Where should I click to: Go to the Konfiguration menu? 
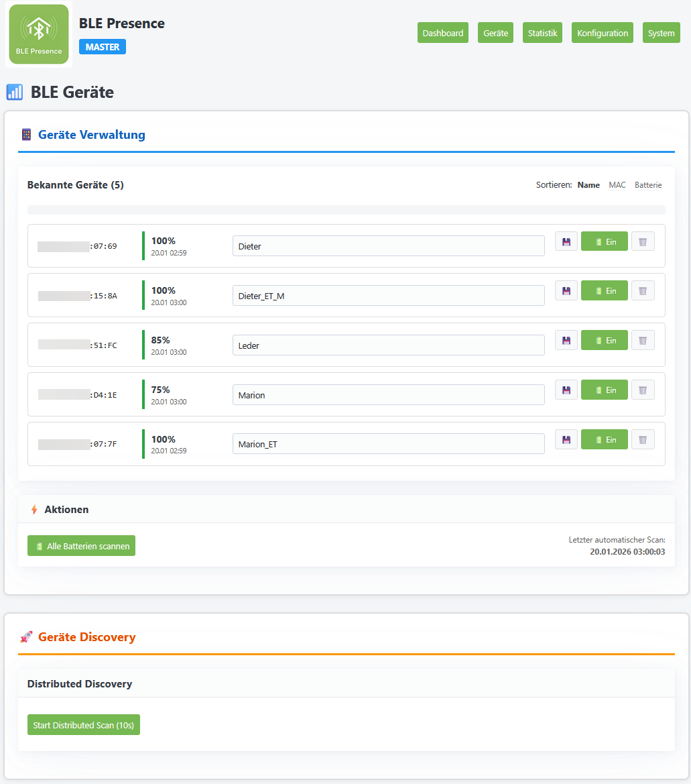click(602, 32)
